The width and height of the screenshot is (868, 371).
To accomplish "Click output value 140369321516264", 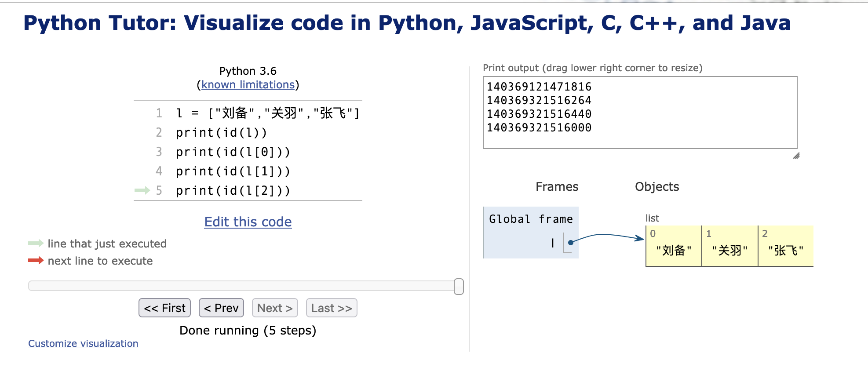I will point(539,100).
